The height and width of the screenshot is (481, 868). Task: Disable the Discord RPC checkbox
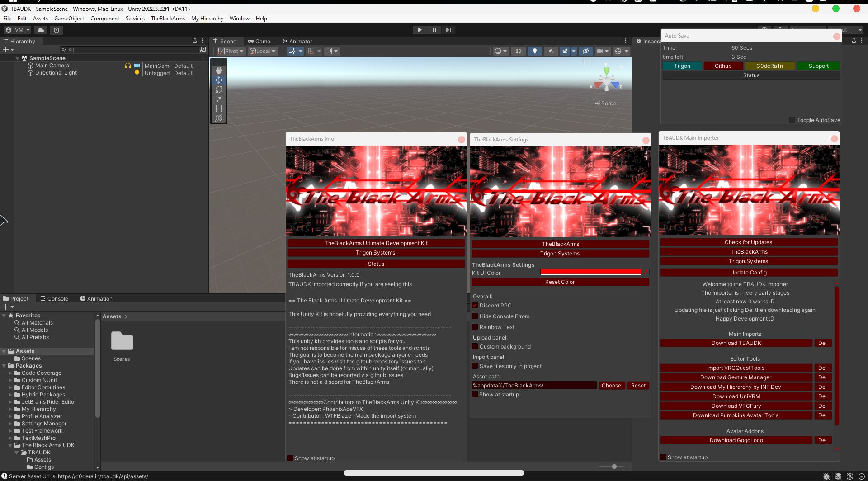click(475, 306)
